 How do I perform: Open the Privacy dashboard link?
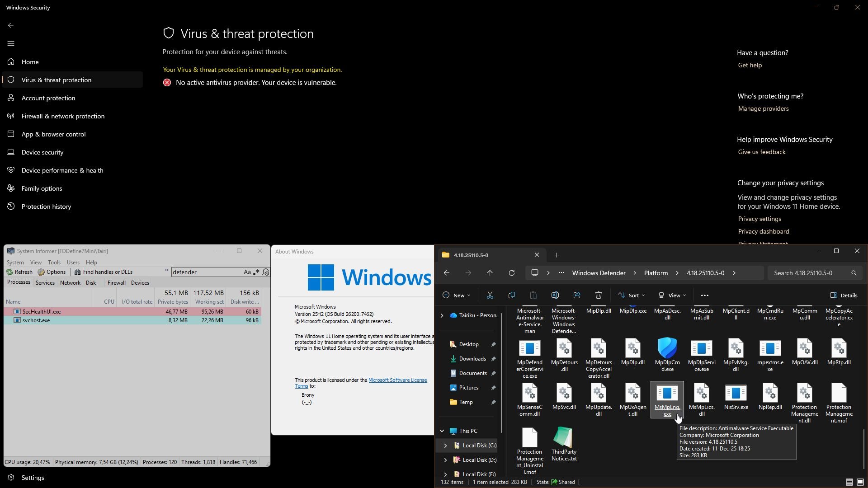click(x=764, y=231)
